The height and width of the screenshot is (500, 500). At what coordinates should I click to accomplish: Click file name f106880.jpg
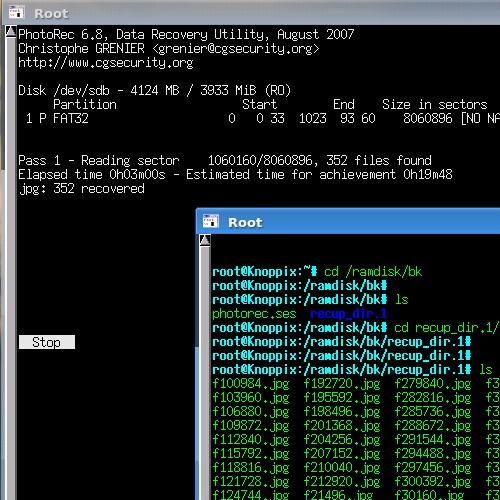click(x=251, y=412)
